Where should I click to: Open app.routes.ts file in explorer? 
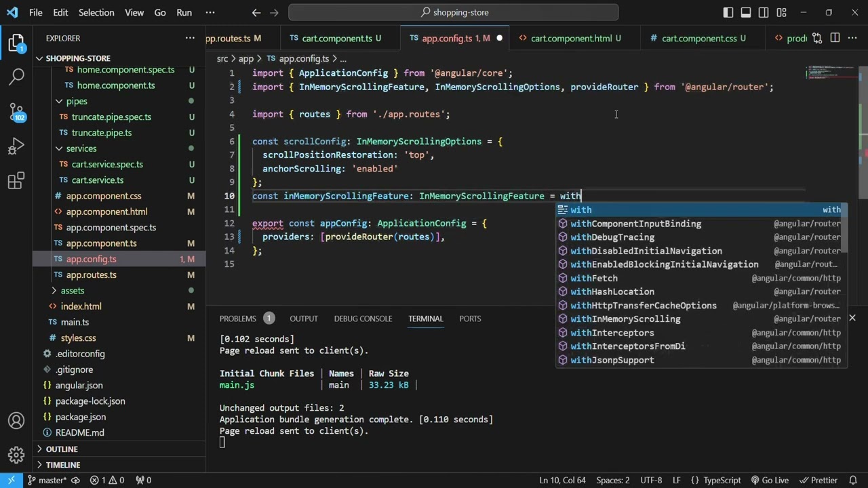(x=92, y=274)
